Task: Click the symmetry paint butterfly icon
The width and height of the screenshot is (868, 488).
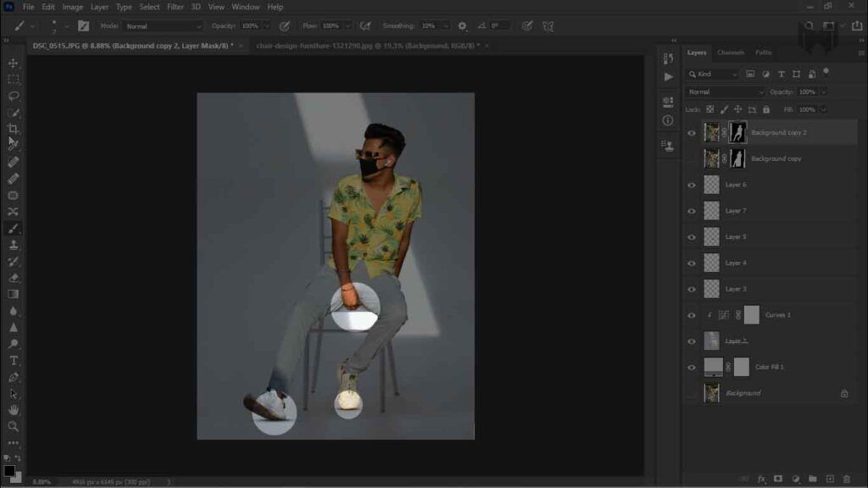Action: [x=548, y=26]
